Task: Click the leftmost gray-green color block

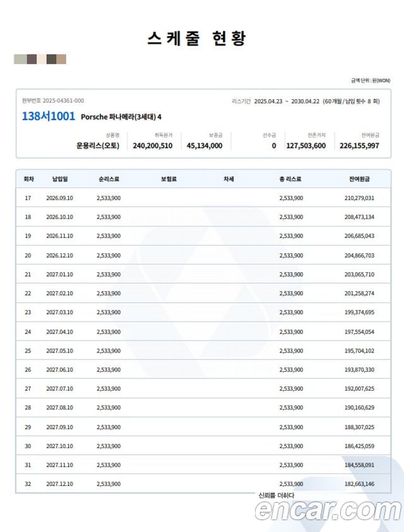Action: pos(20,59)
